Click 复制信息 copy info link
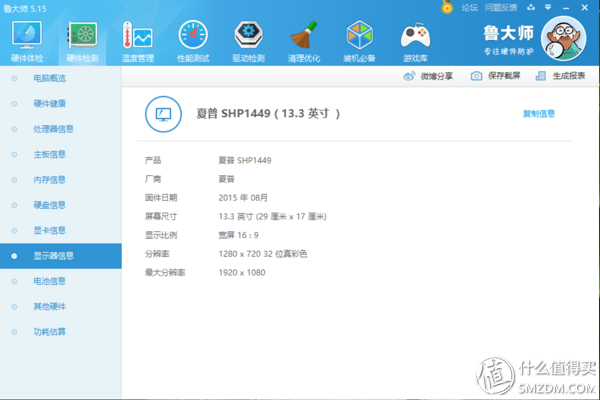Image resolution: width=600 pixels, height=400 pixels. 539,114
